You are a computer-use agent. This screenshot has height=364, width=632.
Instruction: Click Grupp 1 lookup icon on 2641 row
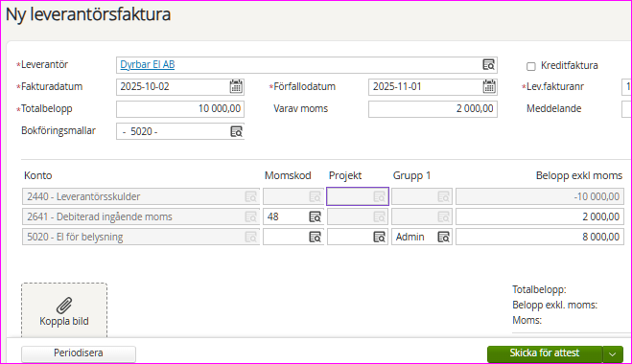click(x=443, y=216)
